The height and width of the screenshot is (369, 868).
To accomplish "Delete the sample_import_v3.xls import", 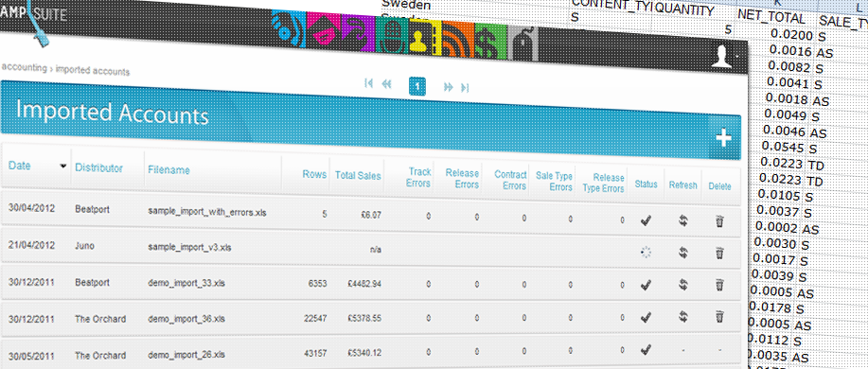I will pyautogui.click(x=719, y=253).
